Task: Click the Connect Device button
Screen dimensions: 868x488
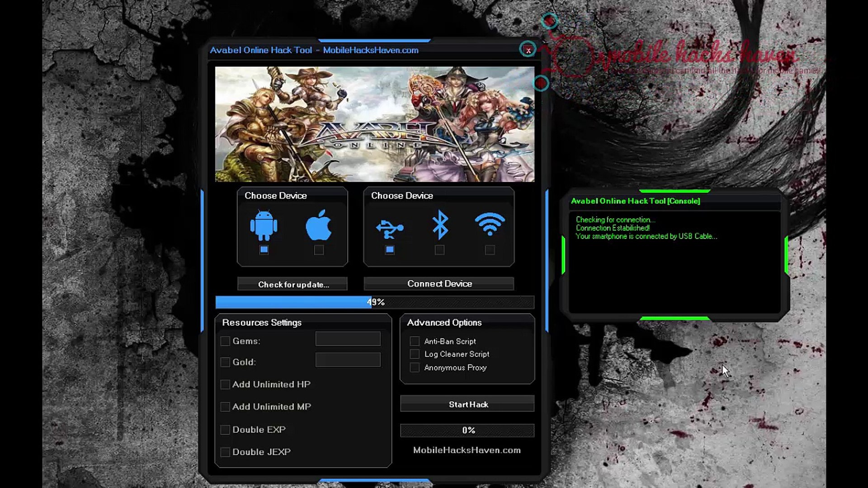Action: pos(439,283)
